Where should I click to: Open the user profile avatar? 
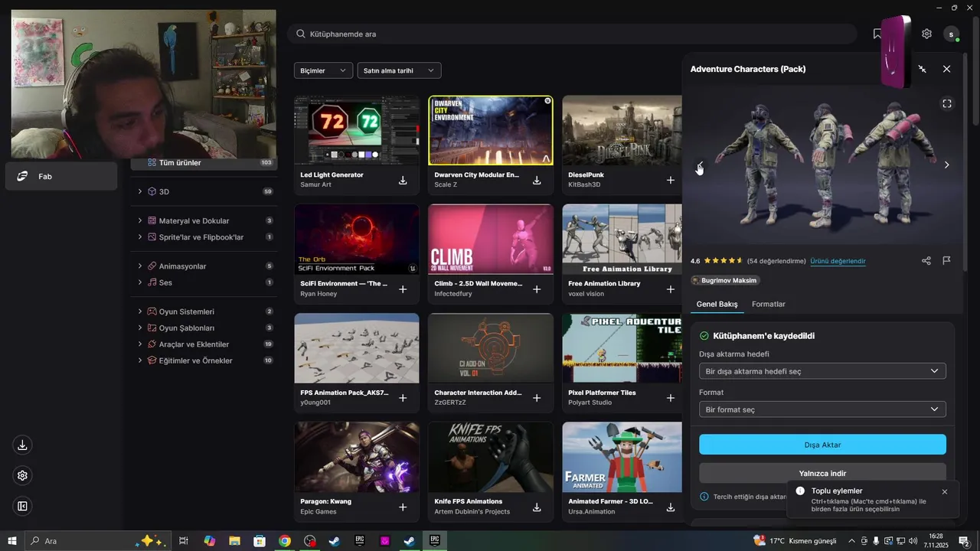click(x=952, y=34)
